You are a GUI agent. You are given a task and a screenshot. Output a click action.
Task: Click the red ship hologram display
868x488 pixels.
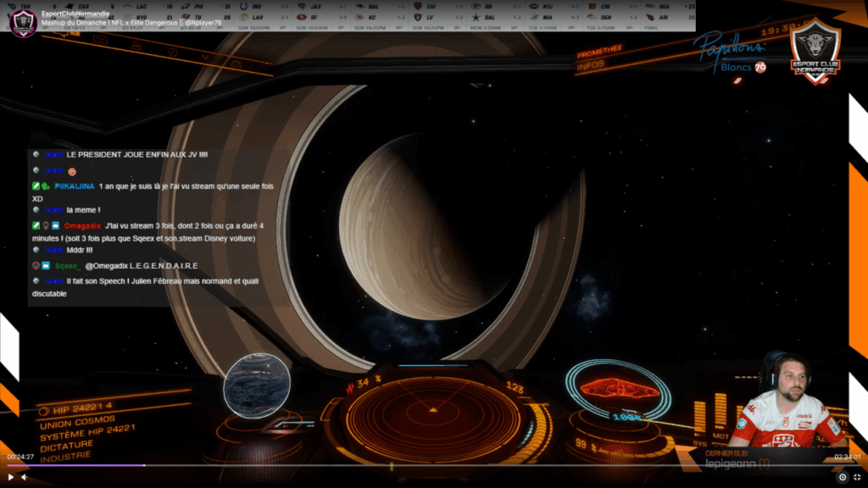617,389
